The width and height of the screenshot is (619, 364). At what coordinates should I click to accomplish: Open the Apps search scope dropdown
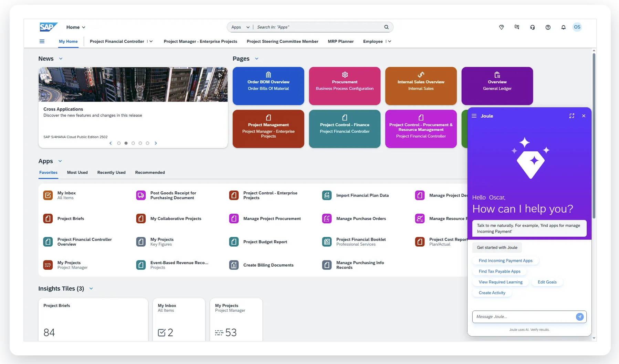pos(240,27)
